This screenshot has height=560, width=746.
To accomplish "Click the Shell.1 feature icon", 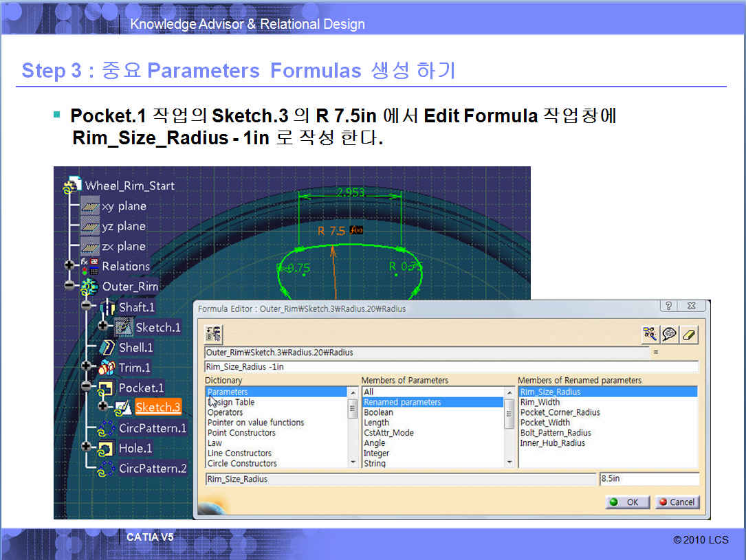I will pos(107,347).
